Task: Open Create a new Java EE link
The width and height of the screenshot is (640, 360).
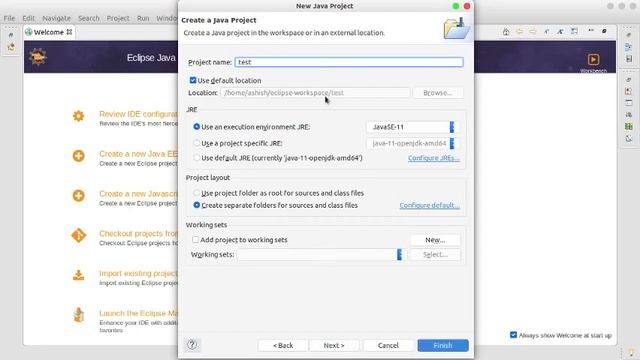Action: click(138, 154)
